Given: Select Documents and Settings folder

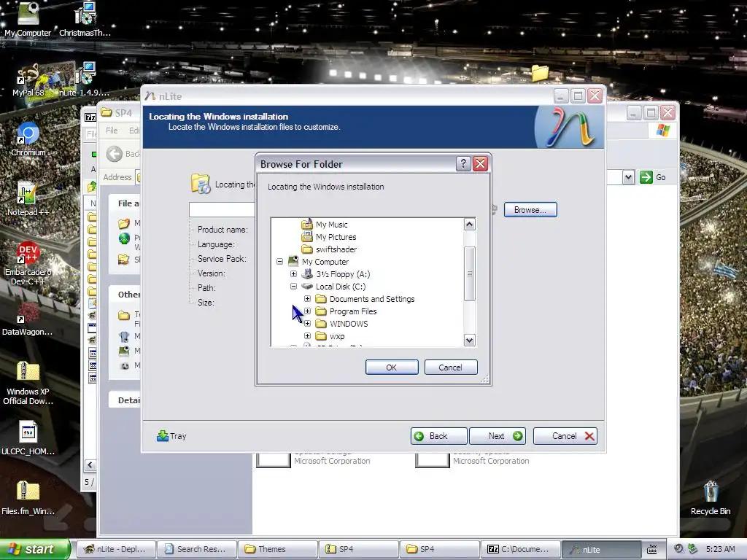Looking at the screenshot, I should (x=371, y=298).
